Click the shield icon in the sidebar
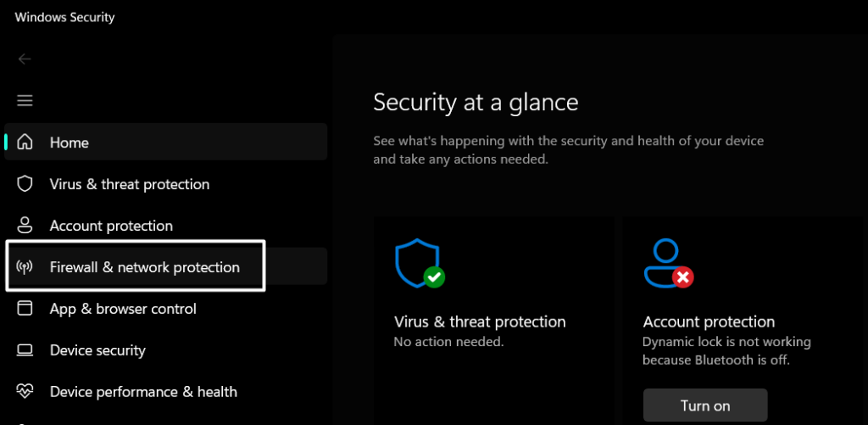The image size is (868, 425). click(25, 184)
